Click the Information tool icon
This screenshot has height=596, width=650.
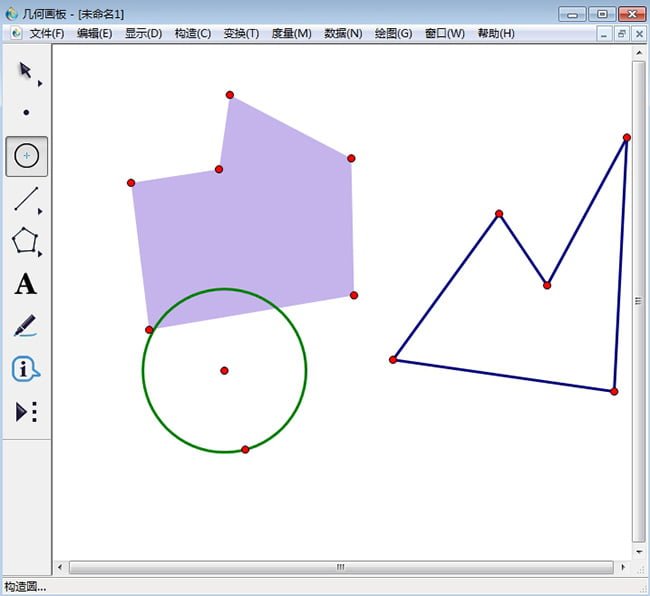[x=26, y=369]
